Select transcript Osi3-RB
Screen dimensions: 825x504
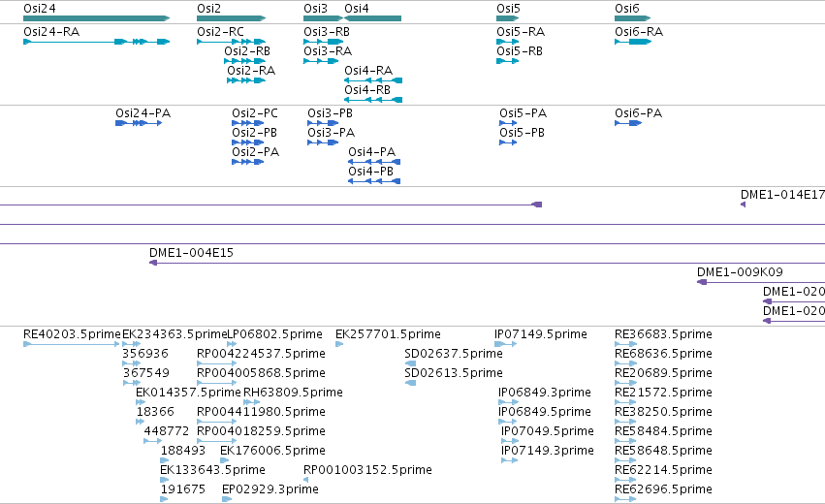pos(323,42)
